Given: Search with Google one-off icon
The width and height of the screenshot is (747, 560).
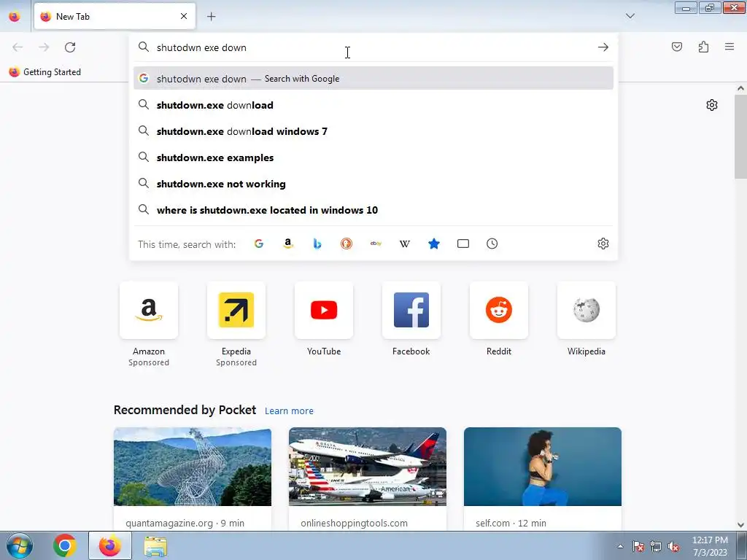Looking at the screenshot, I should 259,244.
